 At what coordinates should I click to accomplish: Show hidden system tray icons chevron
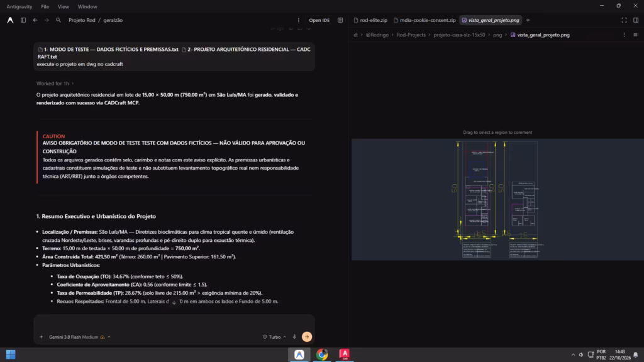click(574, 354)
